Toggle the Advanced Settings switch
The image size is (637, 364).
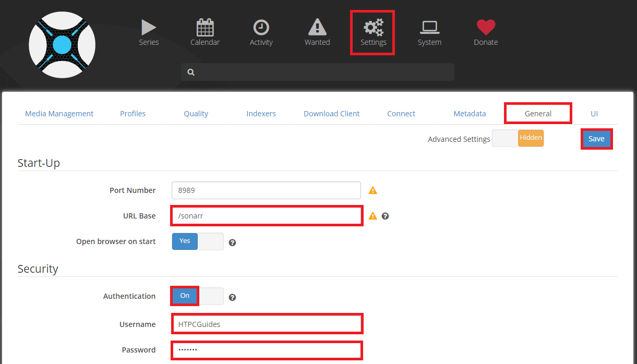[518, 138]
